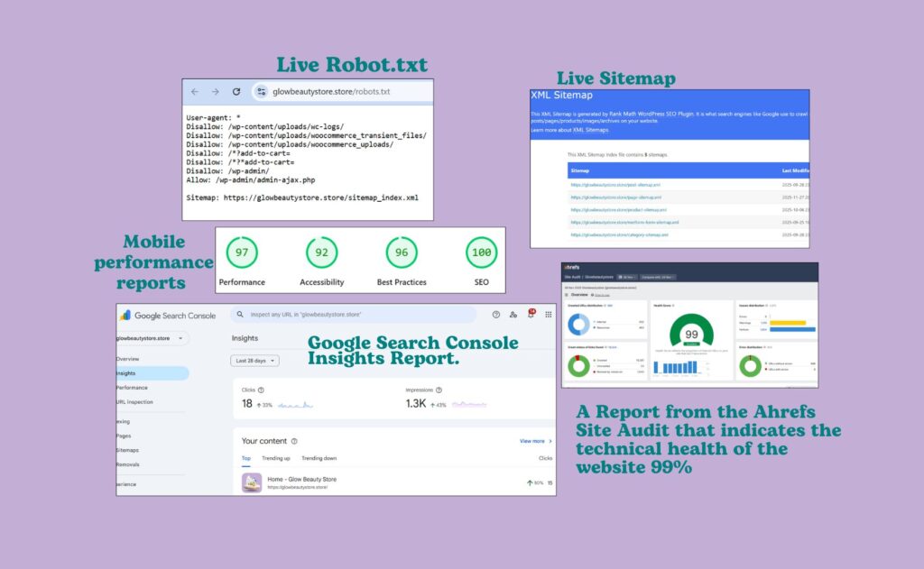The width and height of the screenshot is (924, 569).
Task: Click the Ahrefs Overview tab
Action: tap(579, 295)
